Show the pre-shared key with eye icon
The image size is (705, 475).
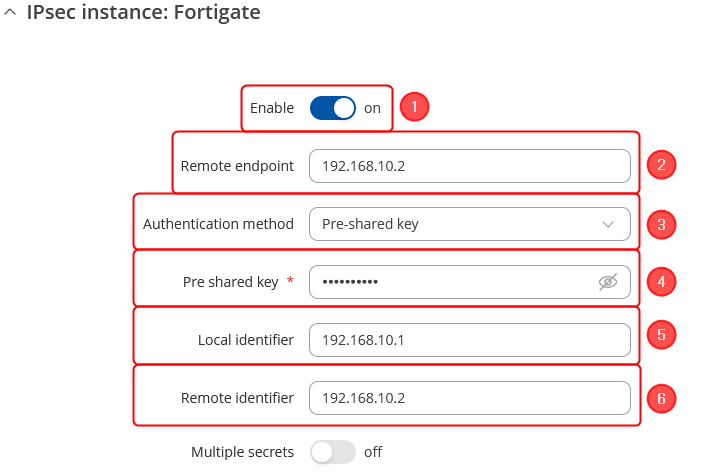(x=608, y=282)
